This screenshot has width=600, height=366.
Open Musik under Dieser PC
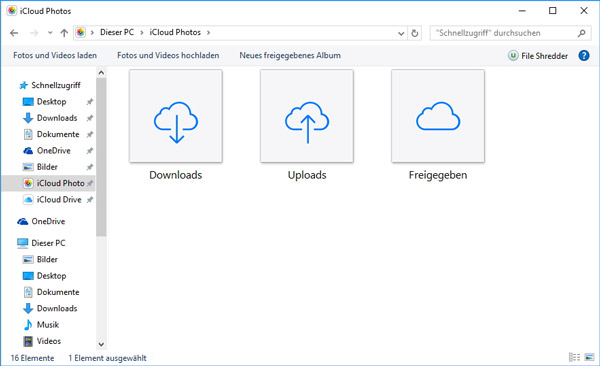48,325
